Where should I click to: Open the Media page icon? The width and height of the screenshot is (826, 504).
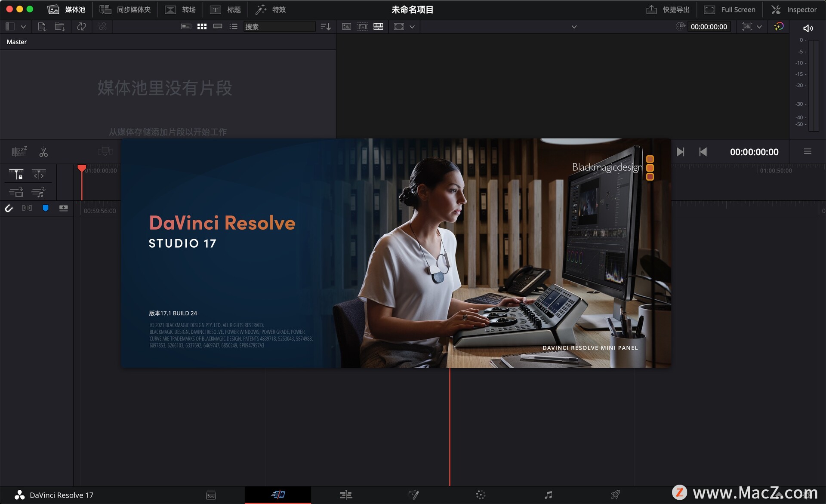(211, 495)
